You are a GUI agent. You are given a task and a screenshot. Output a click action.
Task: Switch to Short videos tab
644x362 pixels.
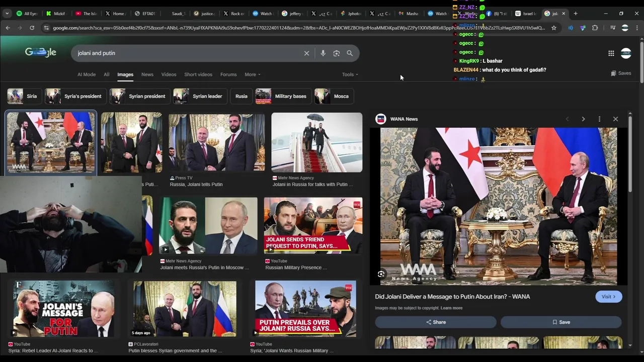(x=198, y=74)
